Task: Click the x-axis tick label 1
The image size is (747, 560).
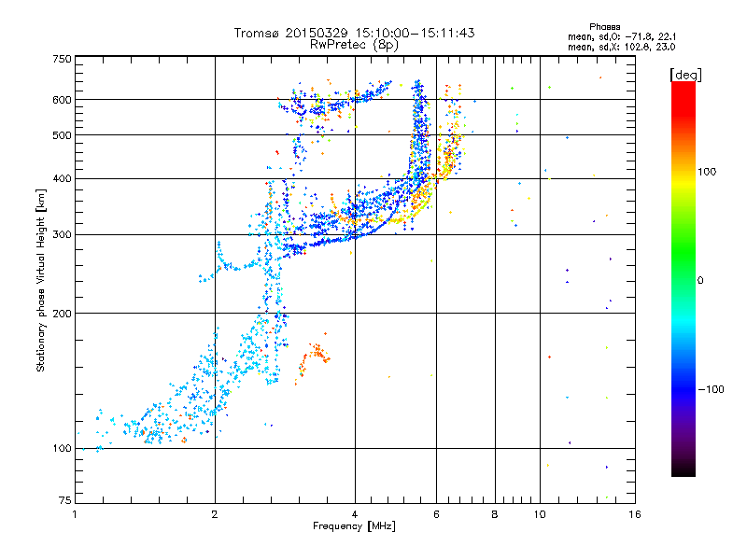Action: pos(75,514)
